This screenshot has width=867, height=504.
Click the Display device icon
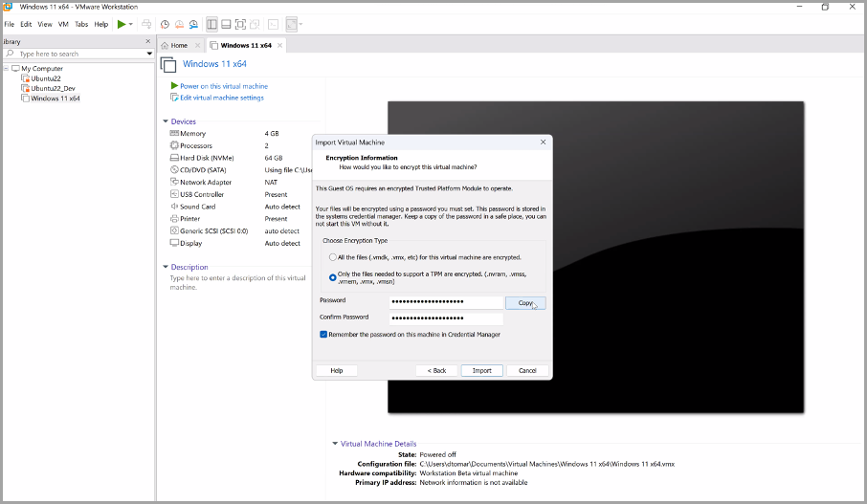[174, 243]
